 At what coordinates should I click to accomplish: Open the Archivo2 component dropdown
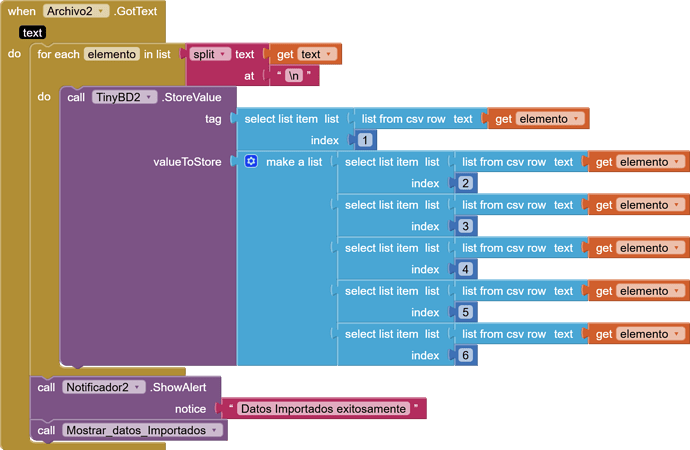point(102,11)
